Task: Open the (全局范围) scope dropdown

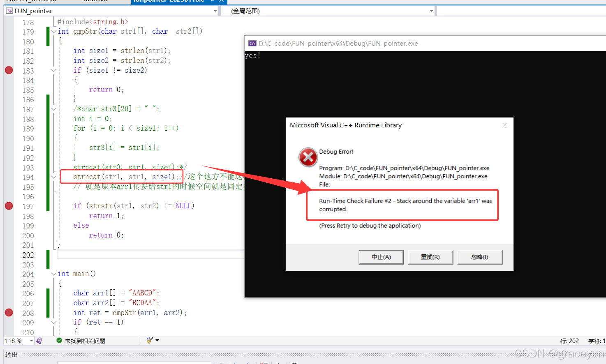Action: (431, 11)
